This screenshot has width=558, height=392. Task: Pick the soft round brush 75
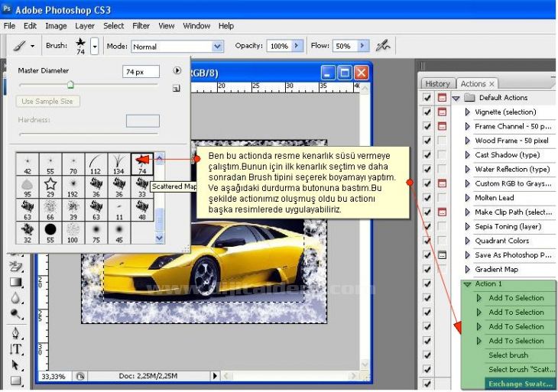[x=96, y=232]
